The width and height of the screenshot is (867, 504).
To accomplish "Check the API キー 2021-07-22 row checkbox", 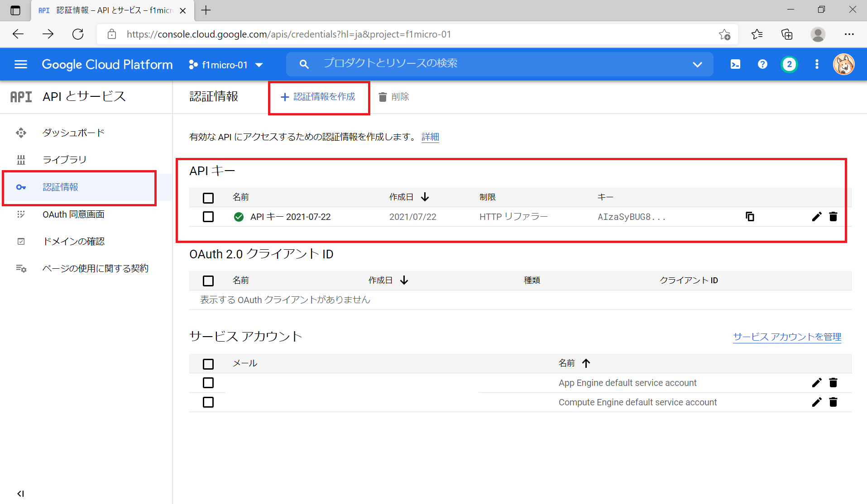I will tap(208, 217).
